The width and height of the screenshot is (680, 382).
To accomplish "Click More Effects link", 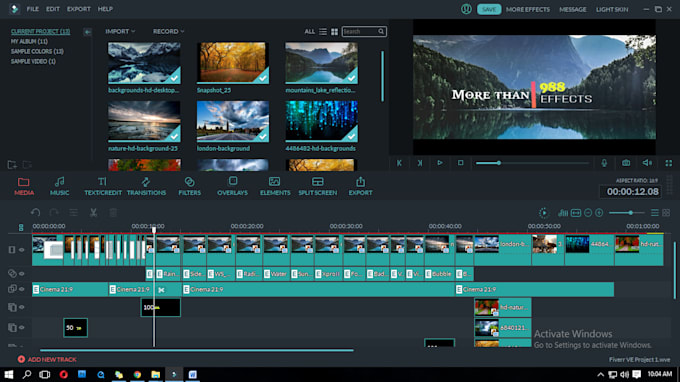I will 528,9.
